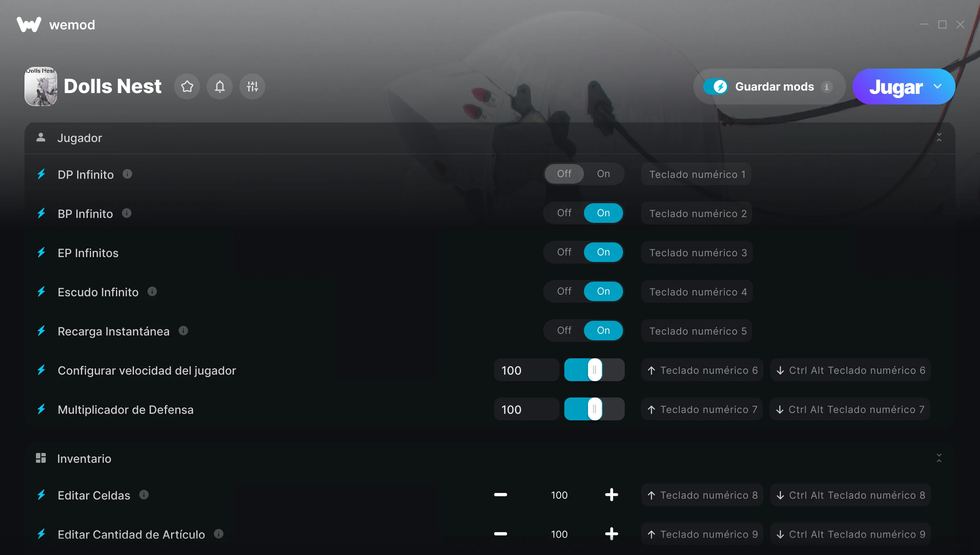Screen dimensions: 980x555
Task: Click the Ctrl Alt Teclado numérico 7 hotkey
Action: (850, 409)
